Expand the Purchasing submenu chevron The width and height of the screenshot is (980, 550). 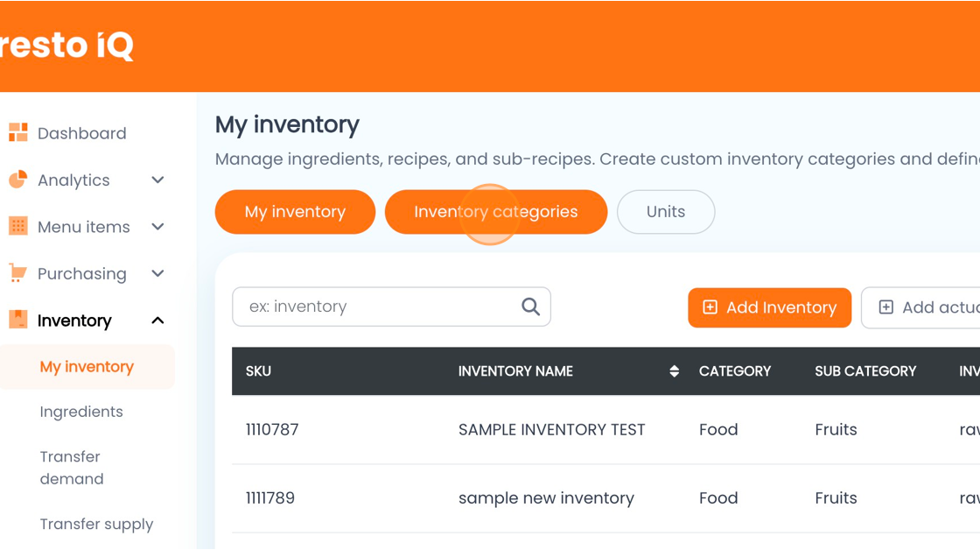pos(157,273)
